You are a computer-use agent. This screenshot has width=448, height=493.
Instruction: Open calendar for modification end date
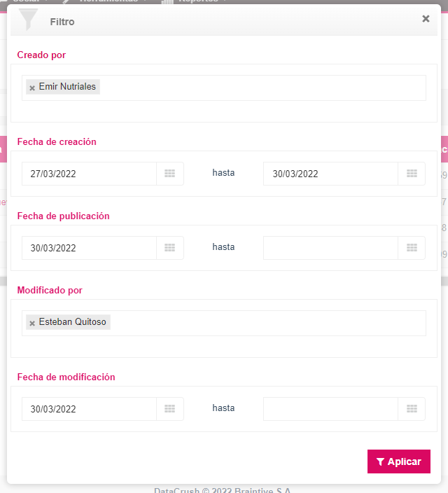412,409
